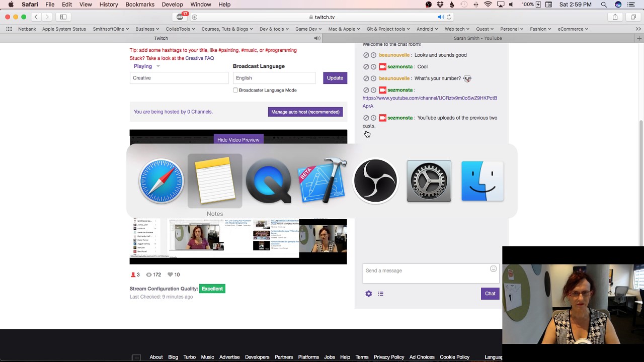
Task: Timeout clock beside 'Looks and sounds good'
Action: coord(373,55)
